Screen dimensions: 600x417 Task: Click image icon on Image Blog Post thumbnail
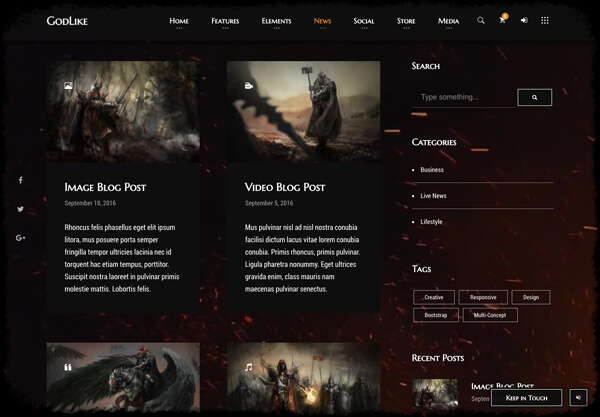click(68, 86)
